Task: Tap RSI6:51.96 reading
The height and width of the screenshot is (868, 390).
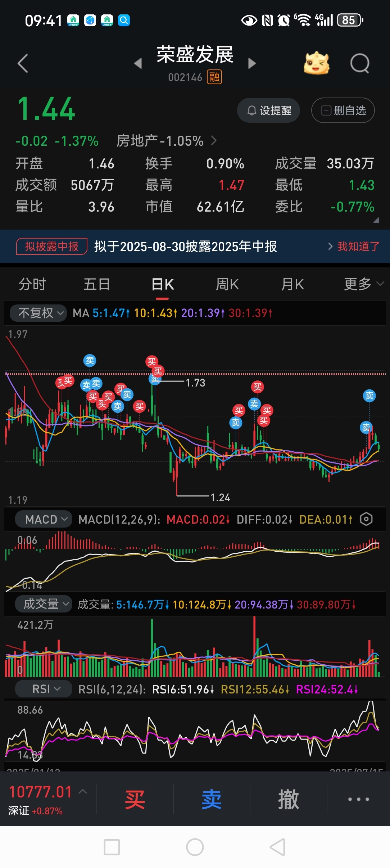Action: [183, 690]
